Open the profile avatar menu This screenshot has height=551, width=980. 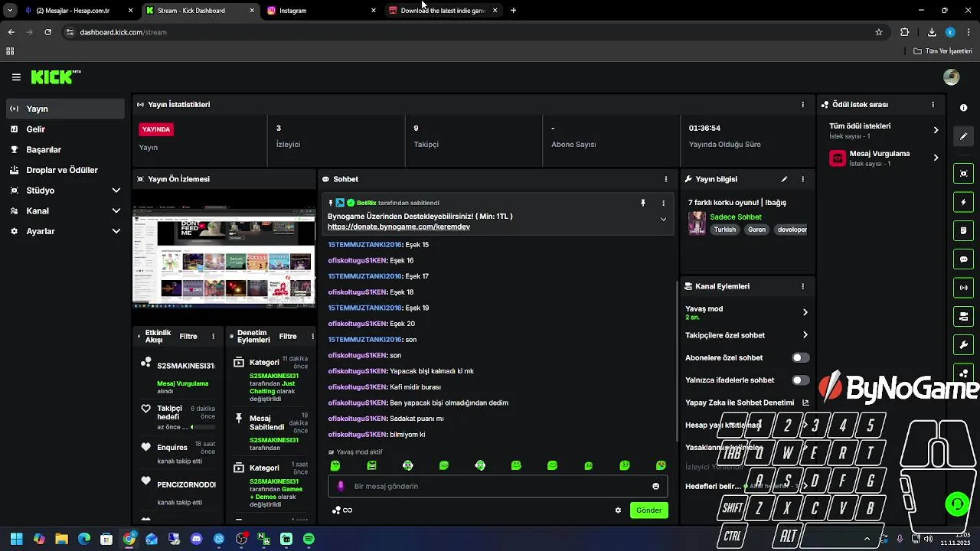[952, 77]
